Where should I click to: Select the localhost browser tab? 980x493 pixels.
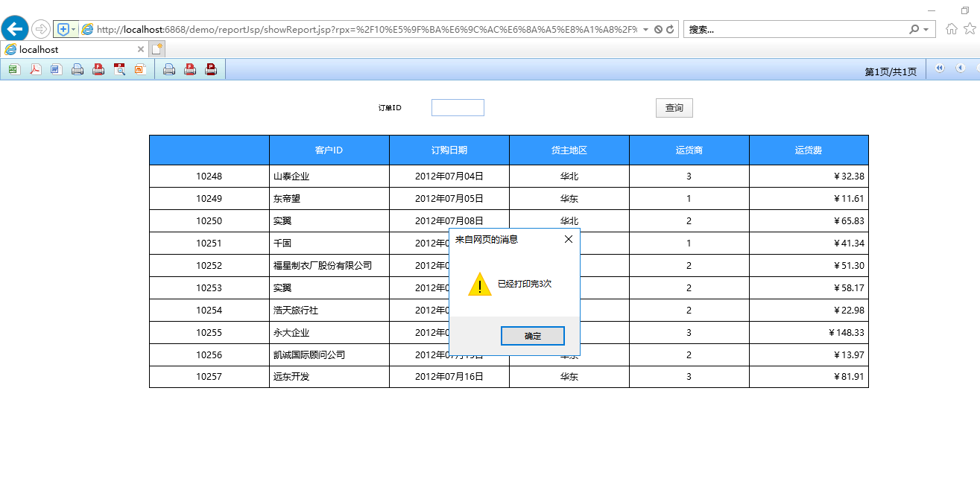coord(67,49)
